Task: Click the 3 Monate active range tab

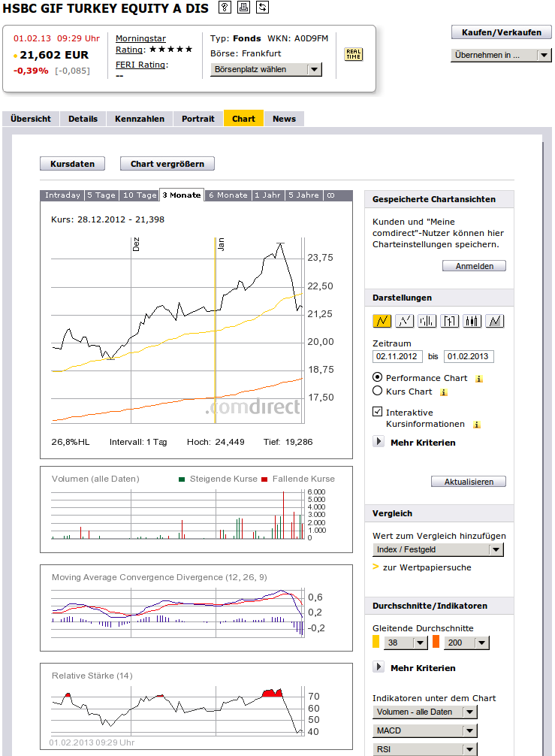Action: [x=182, y=195]
